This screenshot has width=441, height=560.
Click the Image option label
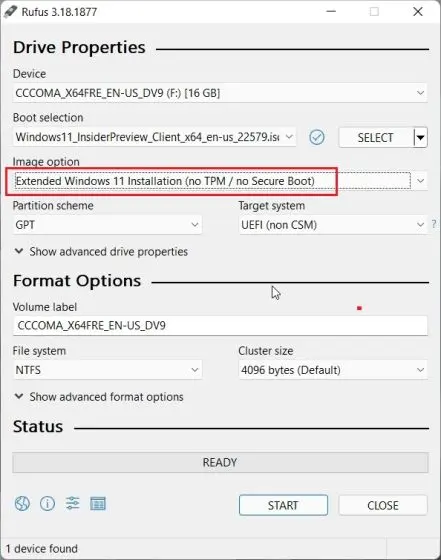[x=46, y=161]
